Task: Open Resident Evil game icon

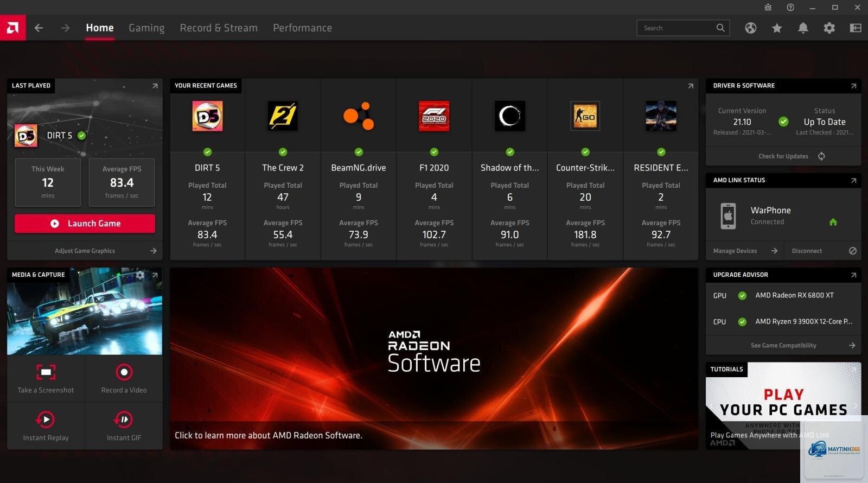Action: [661, 116]
